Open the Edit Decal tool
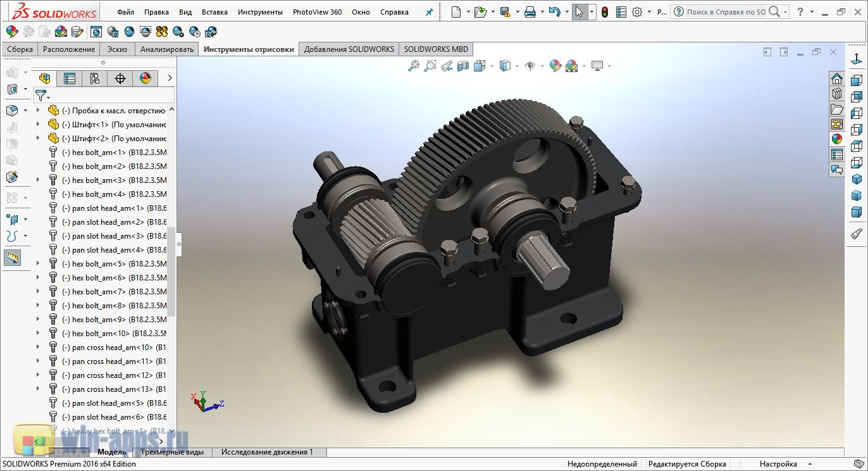This screenshot has height=471, width=868. tap(78, 31)
